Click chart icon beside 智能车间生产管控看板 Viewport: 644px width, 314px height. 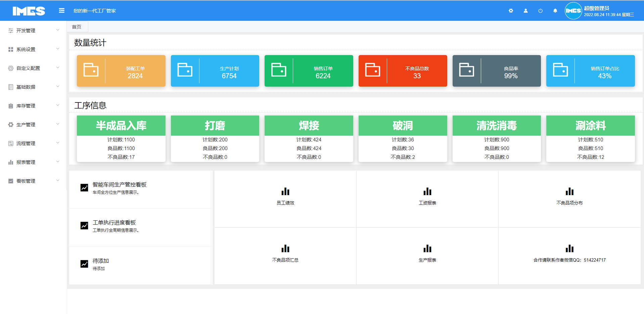(x=84, y=187)
